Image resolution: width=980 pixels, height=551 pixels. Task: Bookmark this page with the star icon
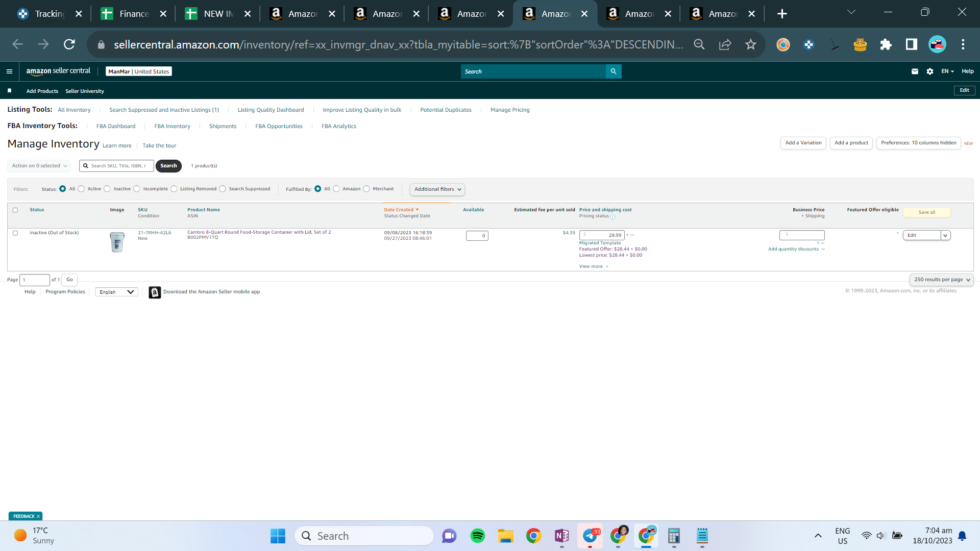(750, 44)
